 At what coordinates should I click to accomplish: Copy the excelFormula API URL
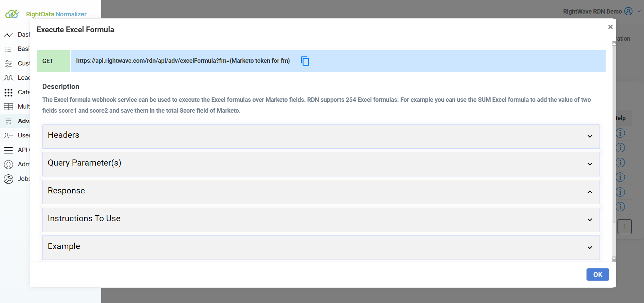pyautogui.click(x=305, y=61)
